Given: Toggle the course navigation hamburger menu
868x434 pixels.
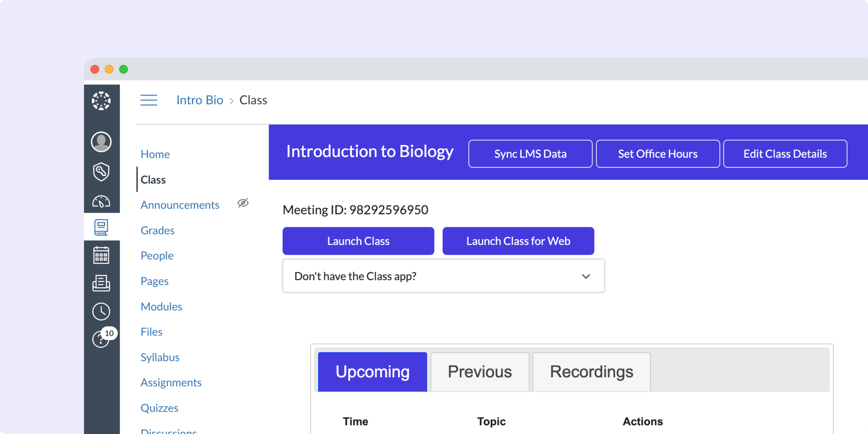Looking at the screenshot, I should 149,100.
